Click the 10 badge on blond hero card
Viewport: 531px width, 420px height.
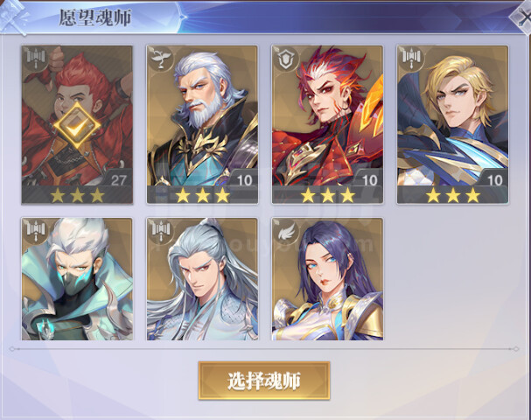494,180
